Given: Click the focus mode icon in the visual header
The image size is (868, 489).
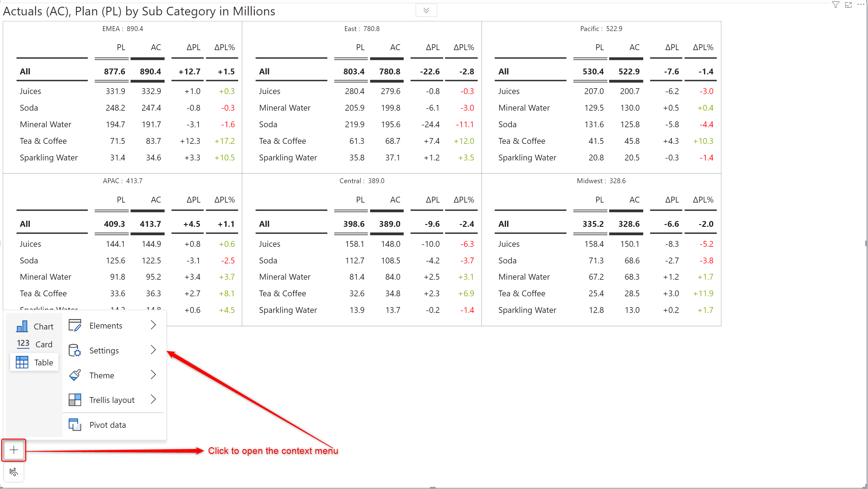Looking at the screenshot, I should [x=848, y=5].
